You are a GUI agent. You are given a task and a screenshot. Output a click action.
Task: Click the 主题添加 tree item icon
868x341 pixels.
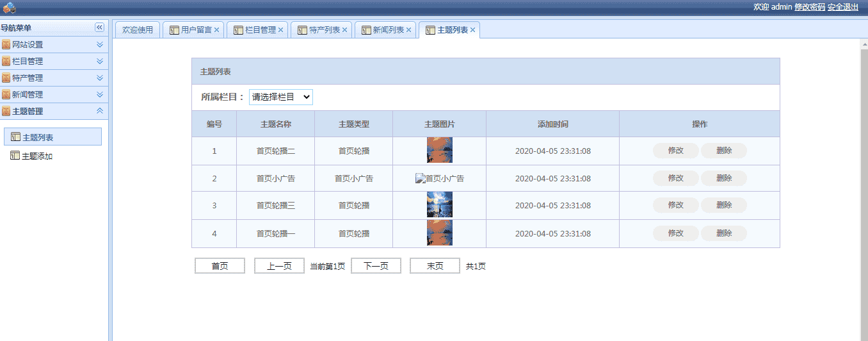tap(15, 156)
